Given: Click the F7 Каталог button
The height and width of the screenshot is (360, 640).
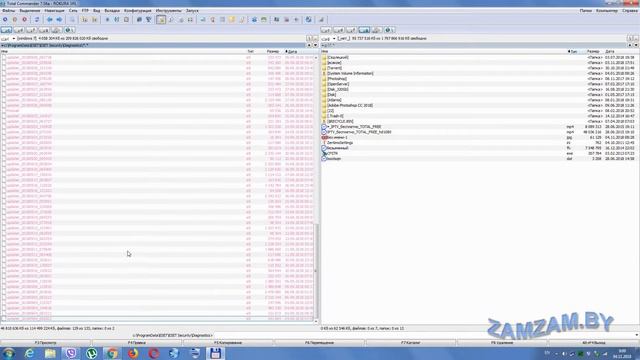Looking at the screenshot, I should [x=411, y=343].
